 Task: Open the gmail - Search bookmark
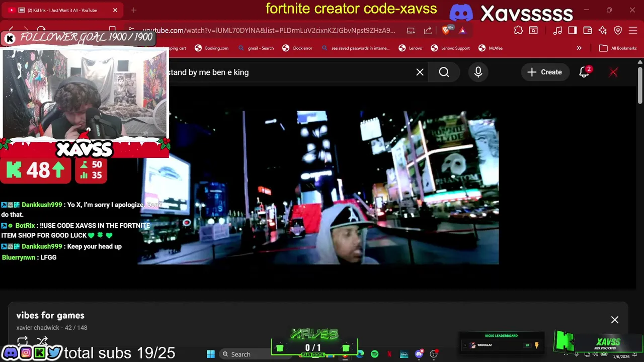[256, 48]
